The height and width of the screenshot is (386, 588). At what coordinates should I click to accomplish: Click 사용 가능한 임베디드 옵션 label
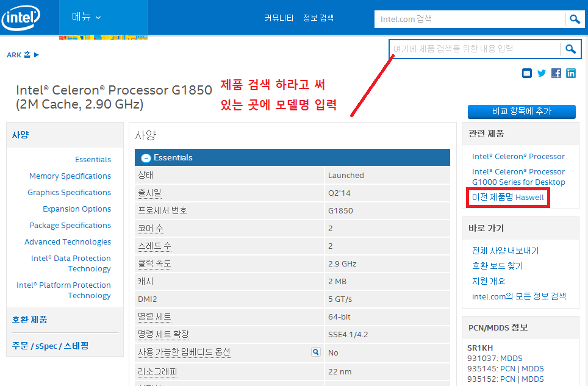pos(184,352)
